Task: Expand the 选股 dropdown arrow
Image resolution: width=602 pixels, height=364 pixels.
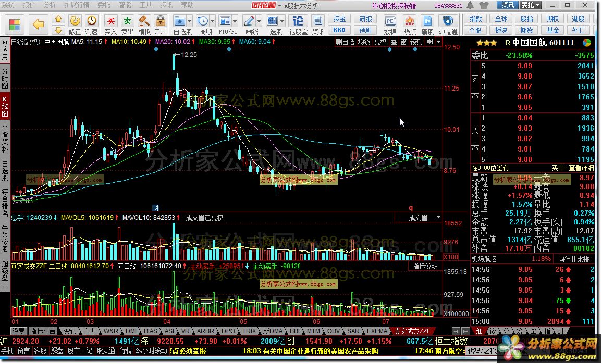Action: [282, 21]
